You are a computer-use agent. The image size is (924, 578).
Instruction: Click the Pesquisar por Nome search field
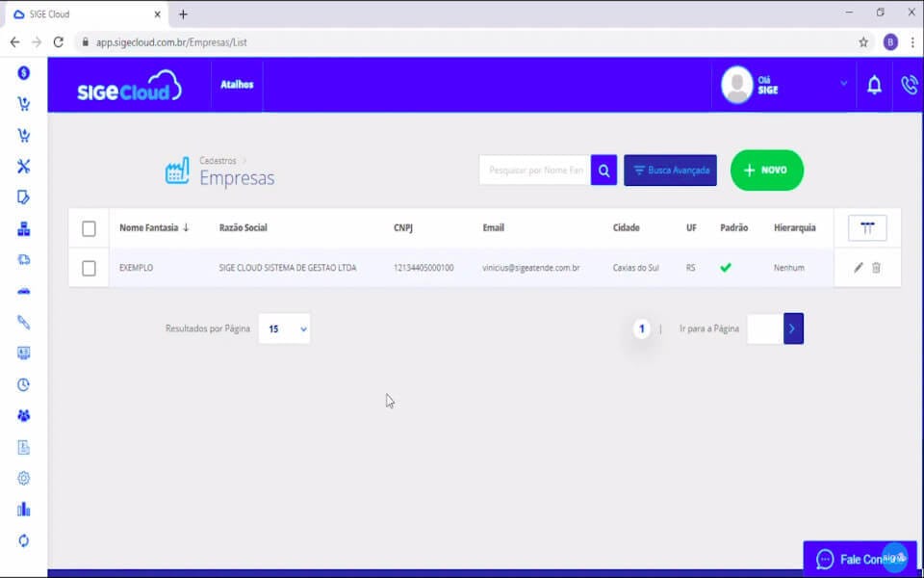click(x=534, y=170)
